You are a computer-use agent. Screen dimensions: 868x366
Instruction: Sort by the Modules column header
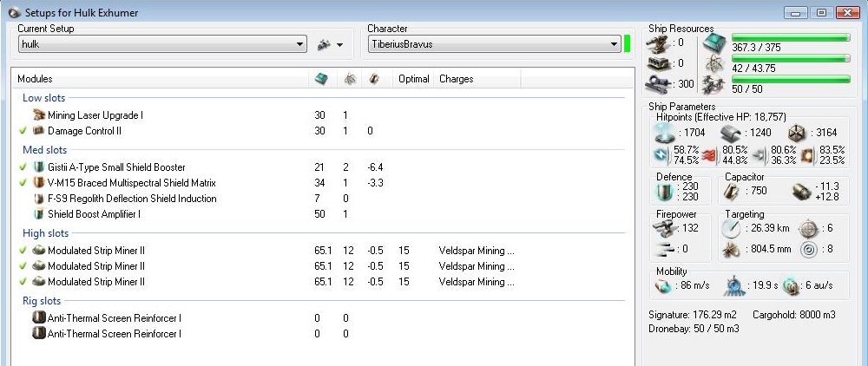[160, 79]
